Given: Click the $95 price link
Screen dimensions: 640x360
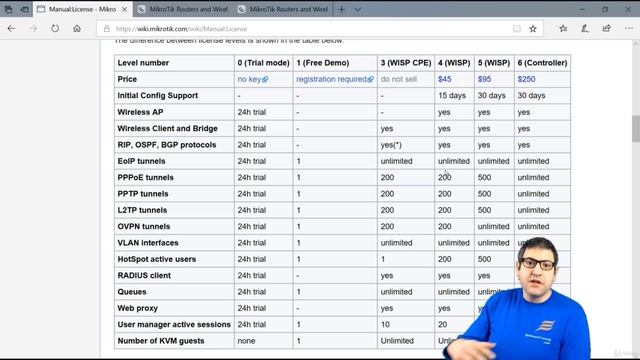Looking at the screenshot, I should pyautogui.click(x=484, y=79).
